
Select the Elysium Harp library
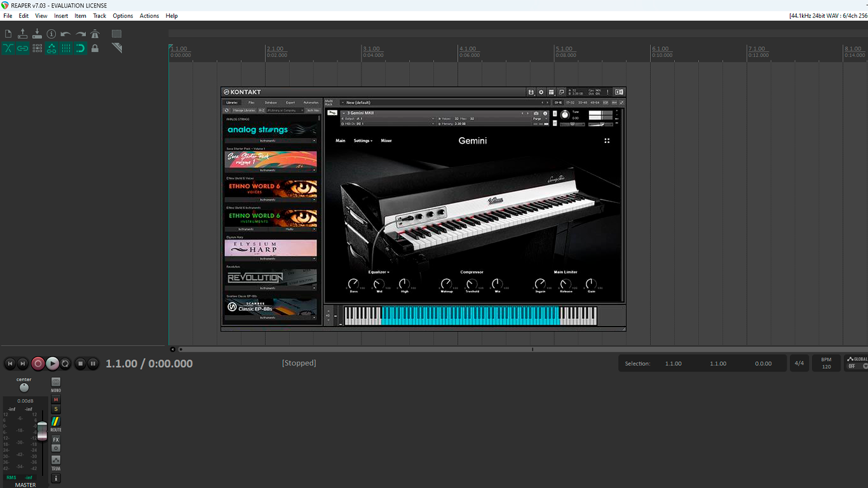271,247
